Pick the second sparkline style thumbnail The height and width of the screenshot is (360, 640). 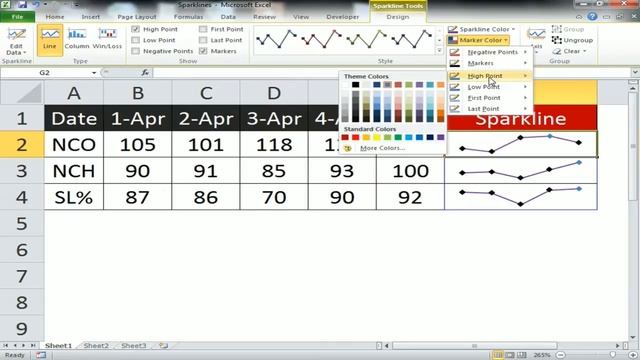click(321, 39)
